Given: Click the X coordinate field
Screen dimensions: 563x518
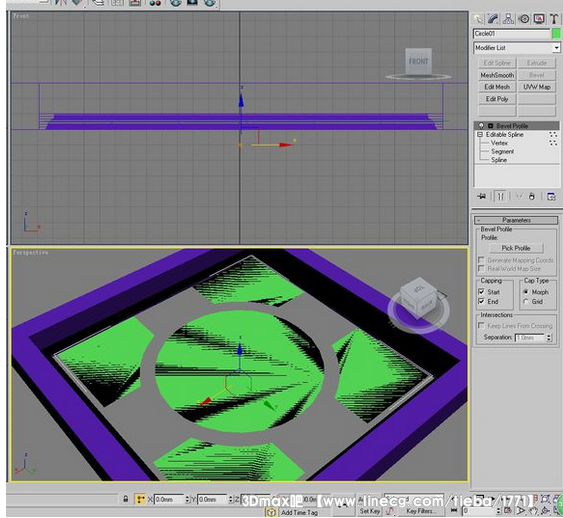Looking at the screenshot, I should pyautogui.click(x=169, y=499).
